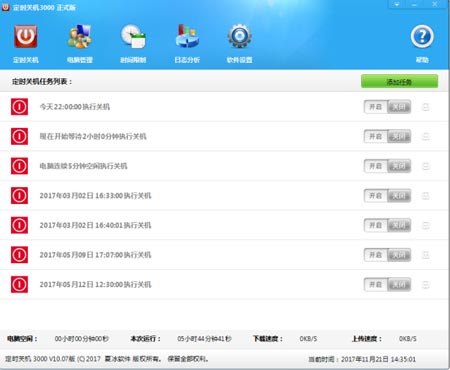The width and height of the screenshot is (450, 370).
Task: Click the app logo in the title bar
Action: (6, 7)
